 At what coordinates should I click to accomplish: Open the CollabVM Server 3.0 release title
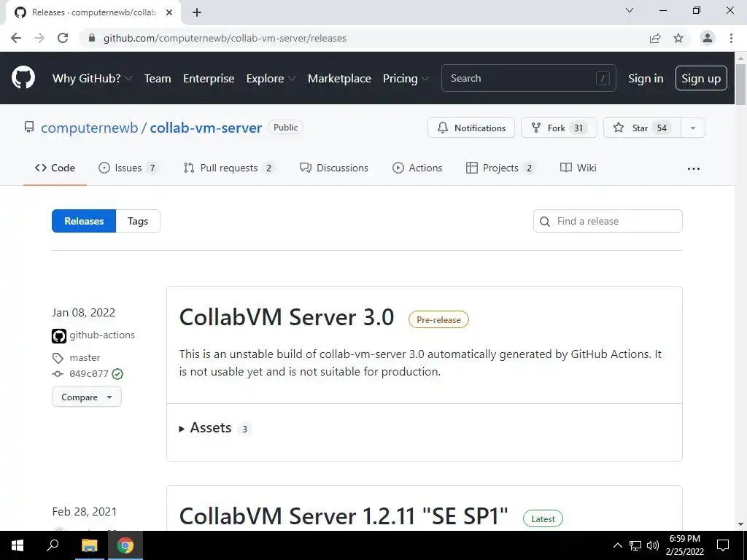[x=286, y=317]
